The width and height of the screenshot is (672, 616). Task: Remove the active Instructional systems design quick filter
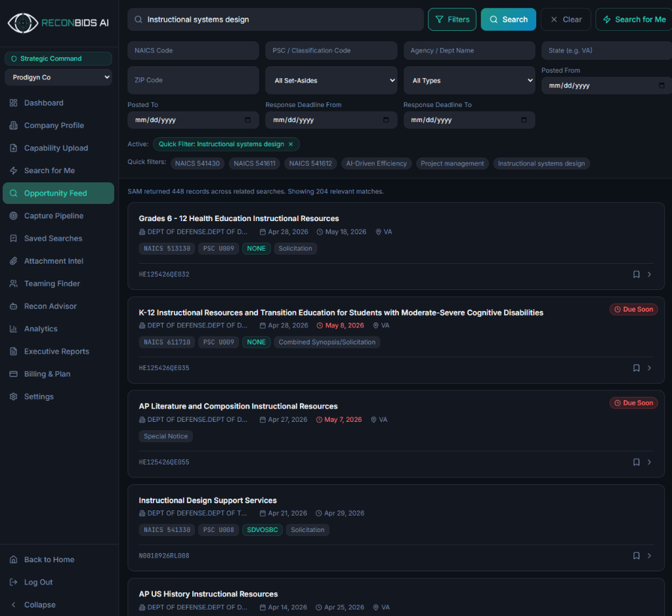point(291,144)
